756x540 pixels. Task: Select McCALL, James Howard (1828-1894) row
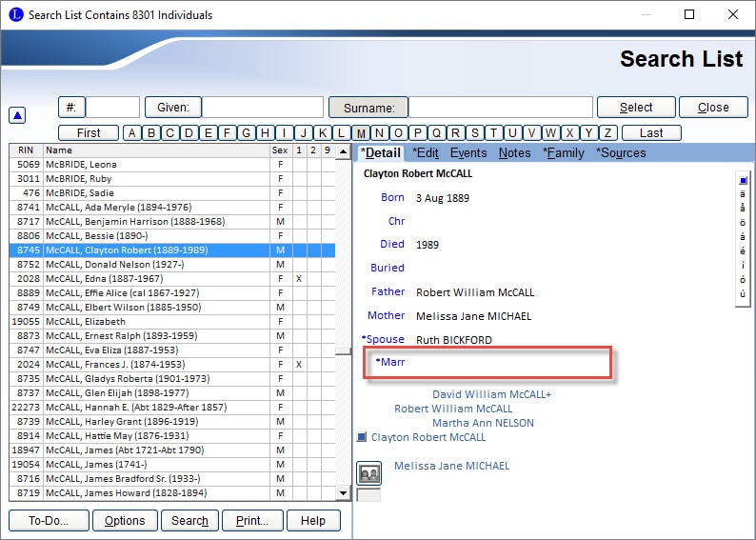(x=172, y=492)
